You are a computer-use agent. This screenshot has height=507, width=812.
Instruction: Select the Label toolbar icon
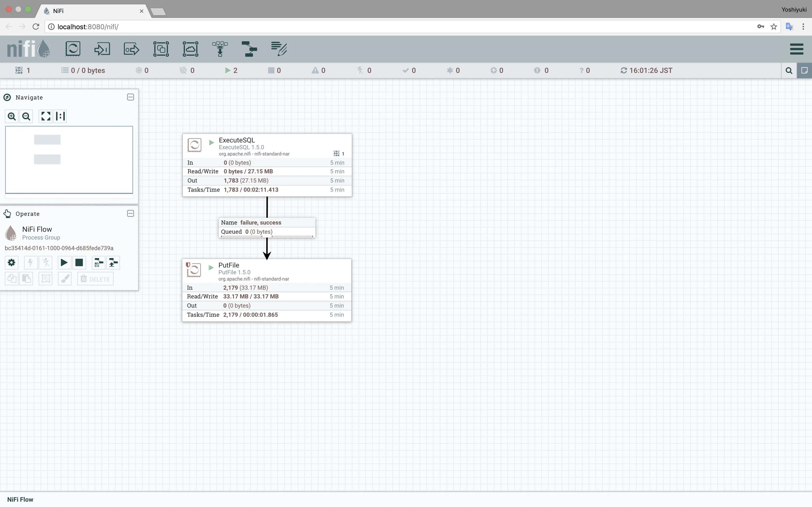tap(279, 49)
